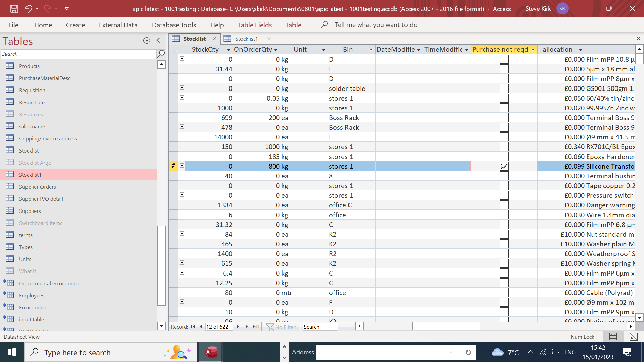The width and height of the screenshot is (644, 362).
Task: Open Bin column dropdown arrow
Action: 371,50
